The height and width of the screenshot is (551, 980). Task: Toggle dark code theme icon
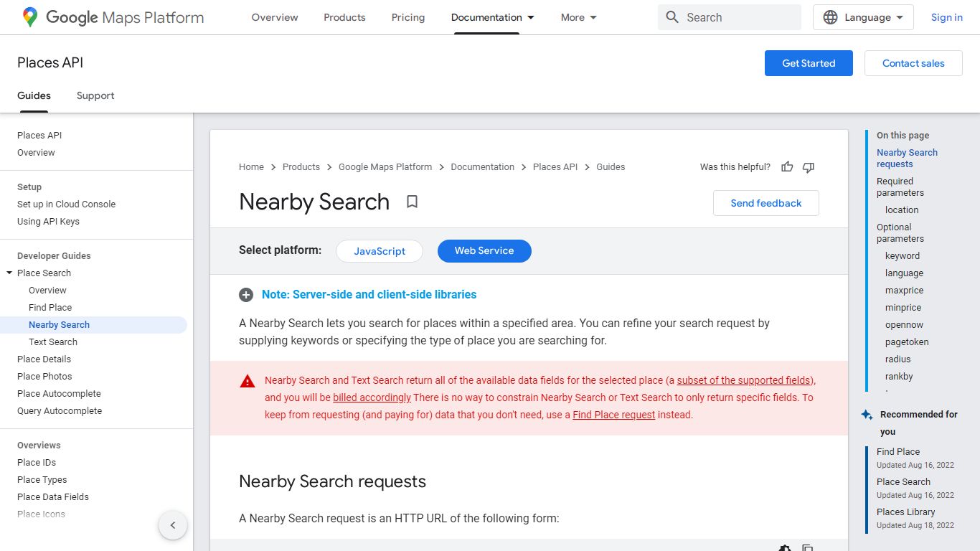[x=785, y=548]
